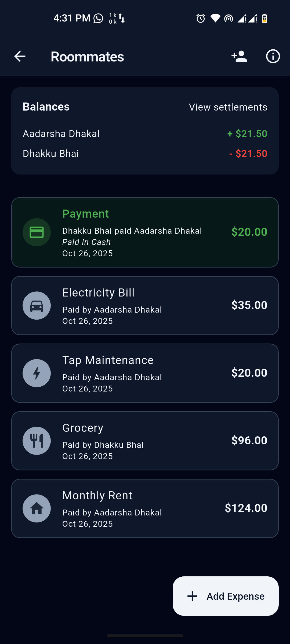Tap the green payment card icon
Screen dimensions: 290x644
pos(37,232)
